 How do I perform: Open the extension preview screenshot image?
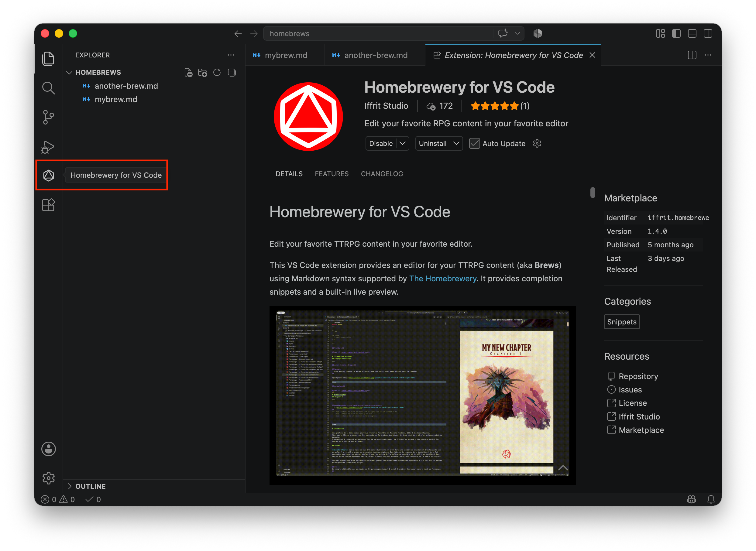tap(422, 395)
